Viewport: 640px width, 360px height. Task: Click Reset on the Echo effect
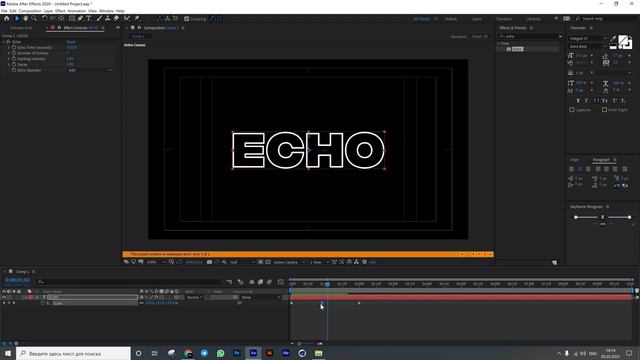[71, 42]
